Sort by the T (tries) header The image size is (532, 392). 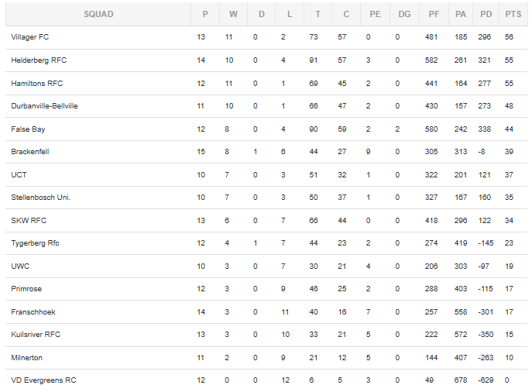click(x=317, y=14)
